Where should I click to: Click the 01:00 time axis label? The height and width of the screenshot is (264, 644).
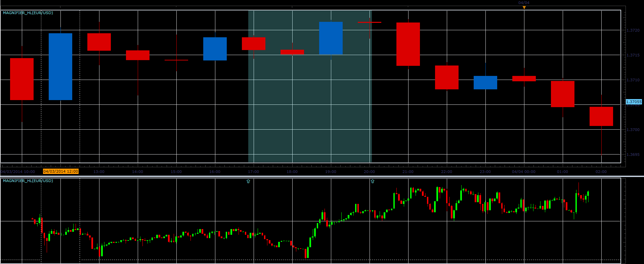[563, 172]
